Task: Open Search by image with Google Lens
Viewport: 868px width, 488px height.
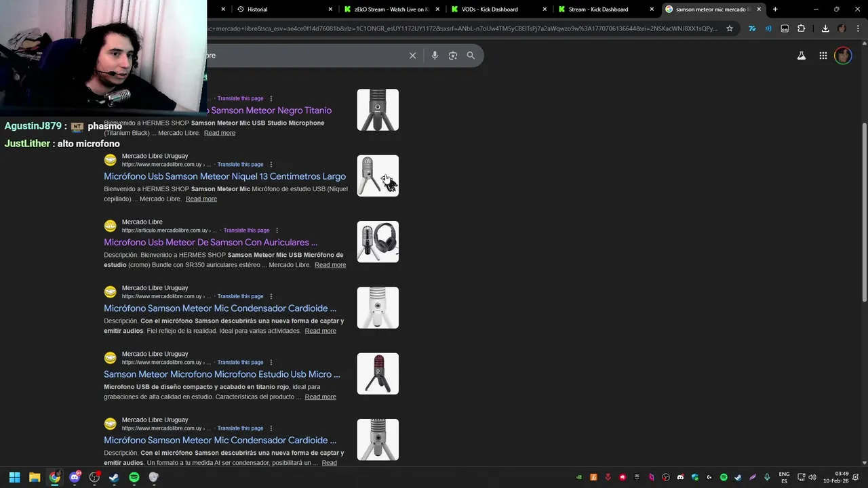Action: coord(453,56)
